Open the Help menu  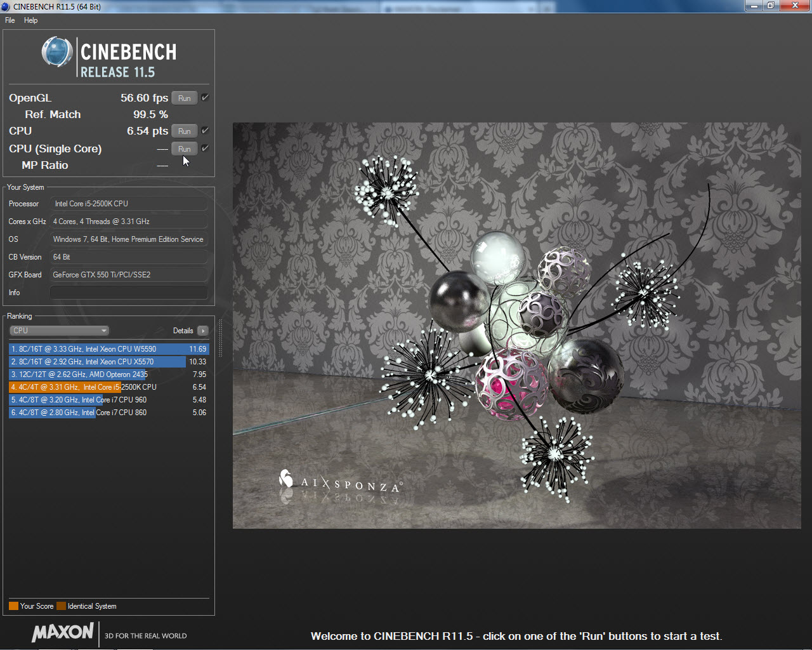pos(30,20)
